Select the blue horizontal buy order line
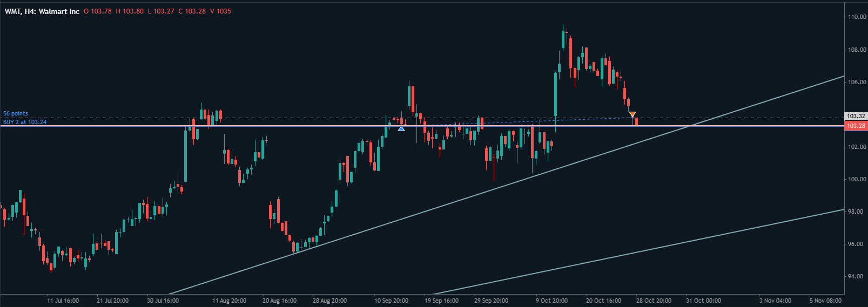The width and height of the screenshot is (868, 307). click(422, 126)
